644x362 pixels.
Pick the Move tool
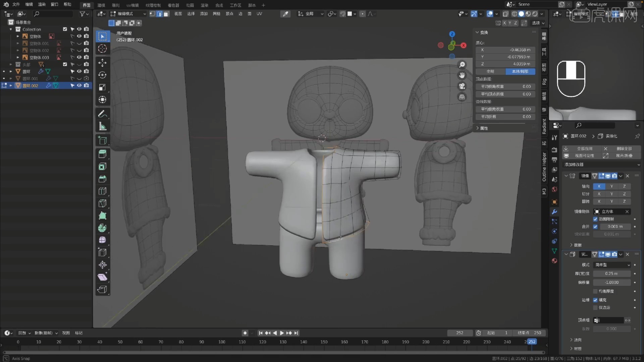pos(103,63)
